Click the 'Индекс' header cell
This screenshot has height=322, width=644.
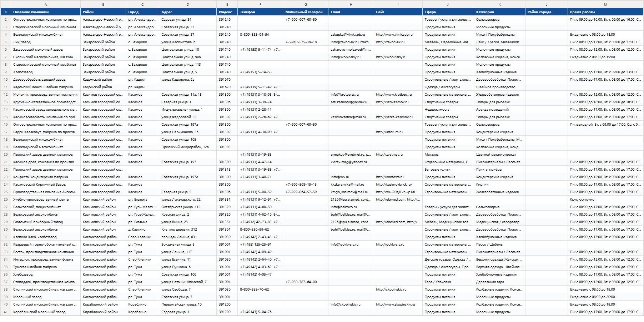pos(227,12)
